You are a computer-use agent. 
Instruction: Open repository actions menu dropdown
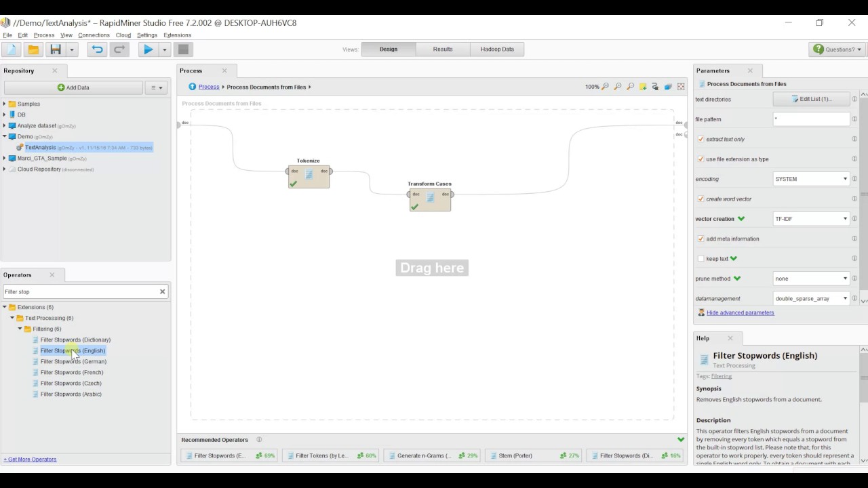tap(156, 87)
